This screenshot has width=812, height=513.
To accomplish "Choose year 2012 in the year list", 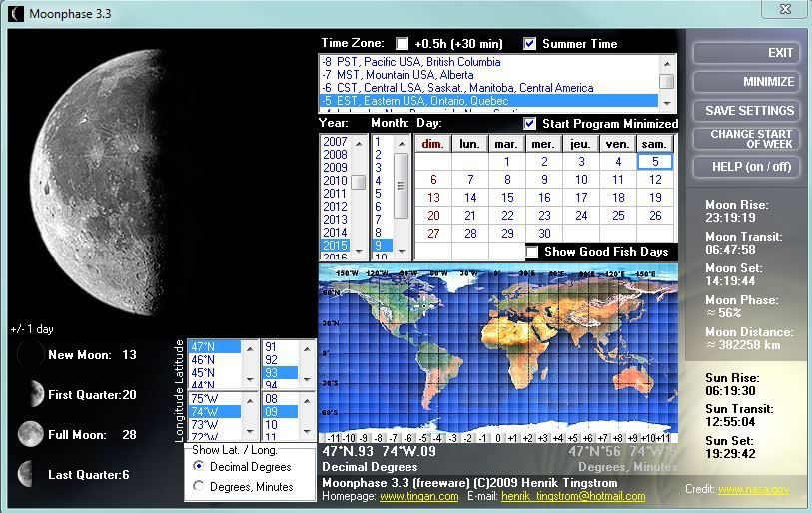I will point(335,207).
